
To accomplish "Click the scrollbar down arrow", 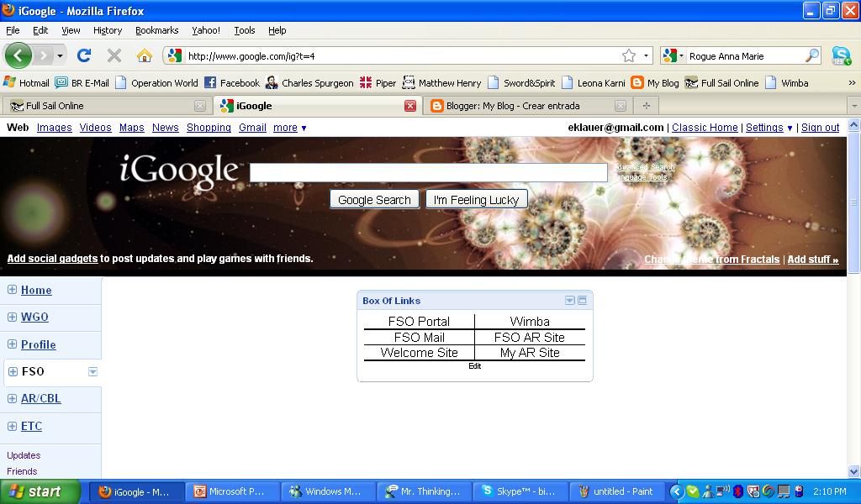I will pyautogui.click(x=854, y=471).
